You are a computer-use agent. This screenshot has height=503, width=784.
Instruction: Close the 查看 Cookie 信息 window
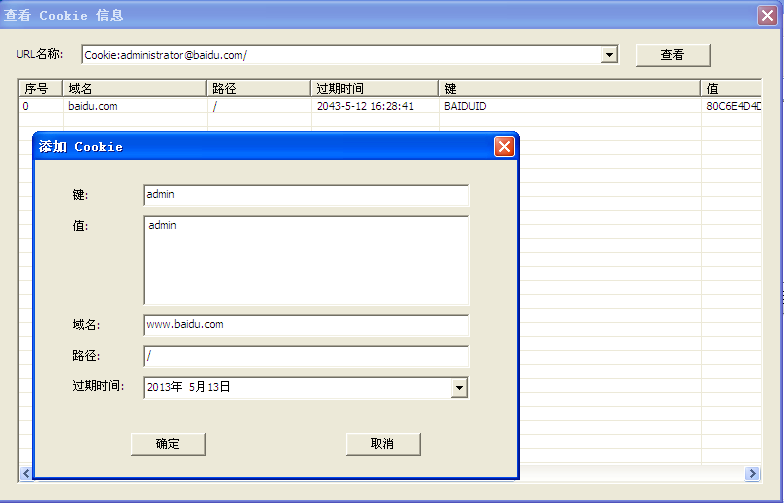[767, 16]
